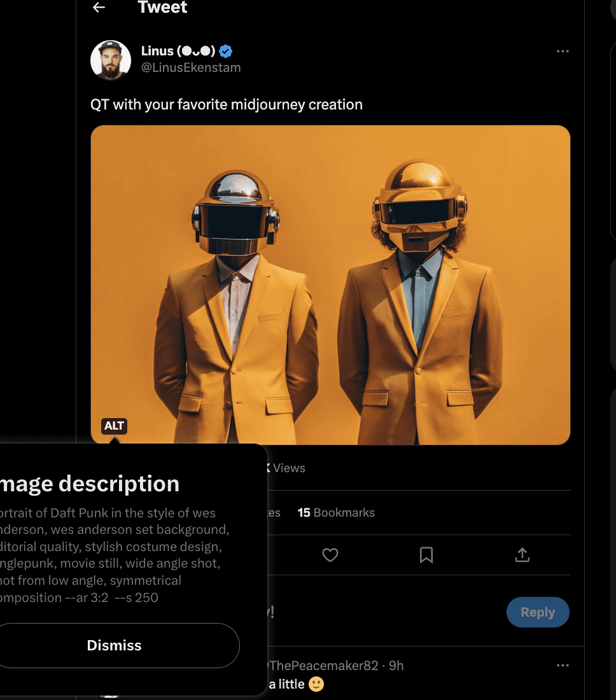Click the 9h timestamp on the reply
Image resolution: width=616 pixels, height=700 pixels.
coord(396,666)
